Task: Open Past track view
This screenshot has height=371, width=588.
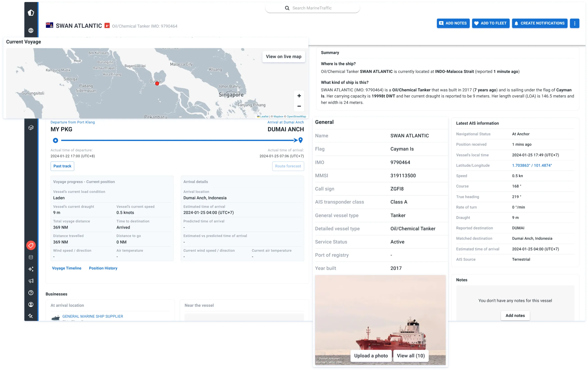Action: coord(62,166)
